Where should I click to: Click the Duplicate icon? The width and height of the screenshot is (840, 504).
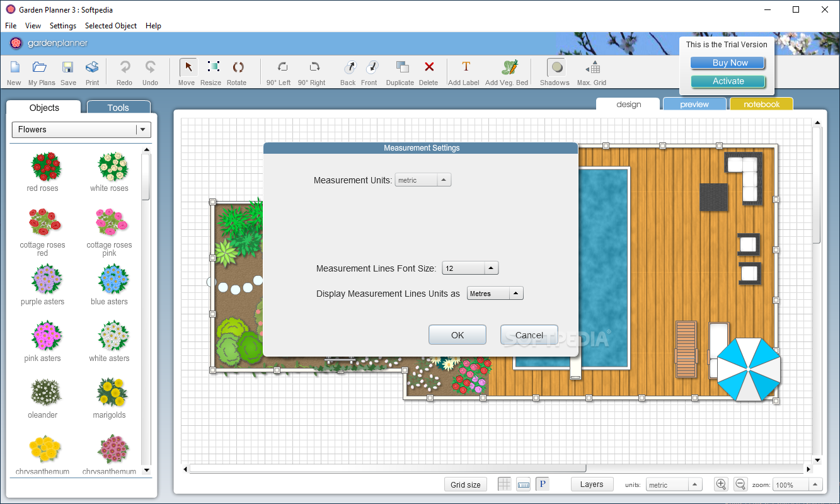(402, 67)
